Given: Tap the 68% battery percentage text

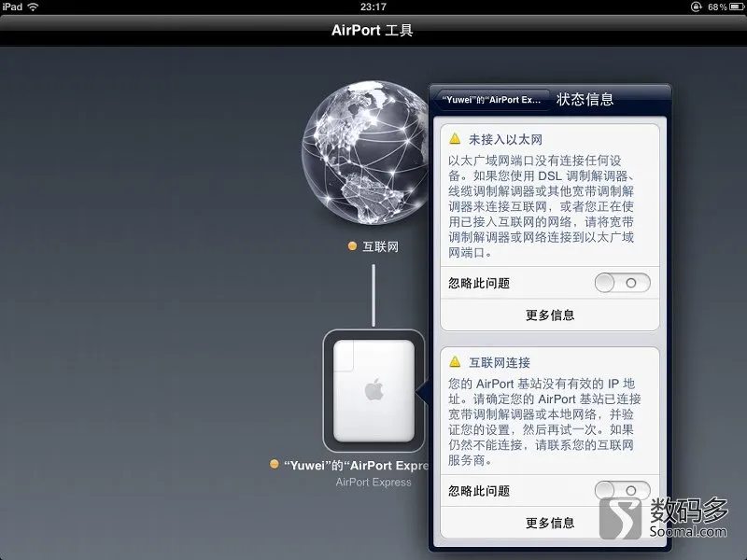Looking at the screenshot, I should coord(717,7).
